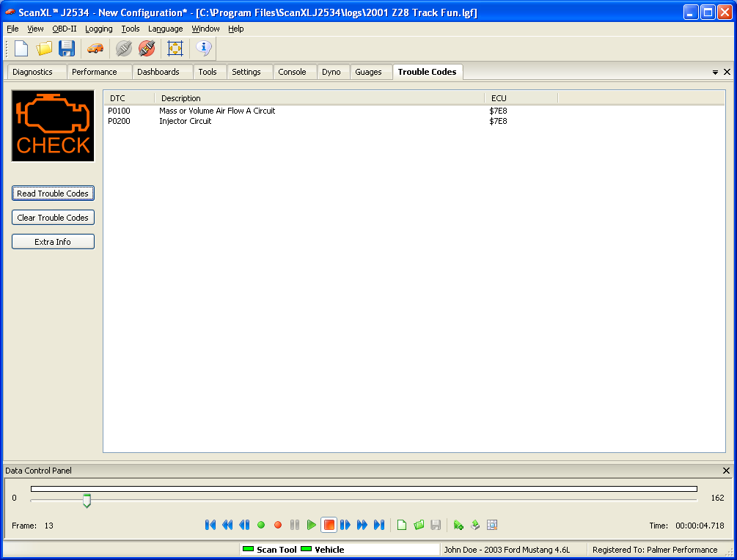Open the Window menu

click(x=205, y=29)
